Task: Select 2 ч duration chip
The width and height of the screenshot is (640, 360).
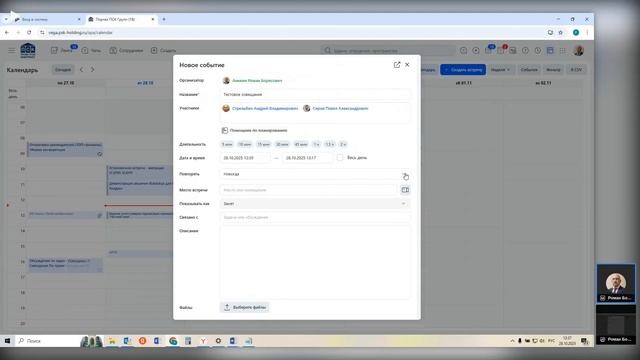Action: [343, 144]
